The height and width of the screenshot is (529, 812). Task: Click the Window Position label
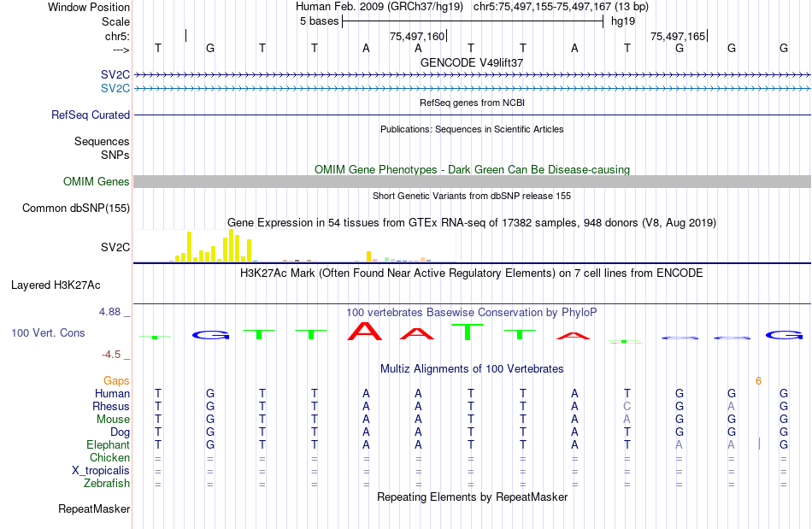coord(89,7)
